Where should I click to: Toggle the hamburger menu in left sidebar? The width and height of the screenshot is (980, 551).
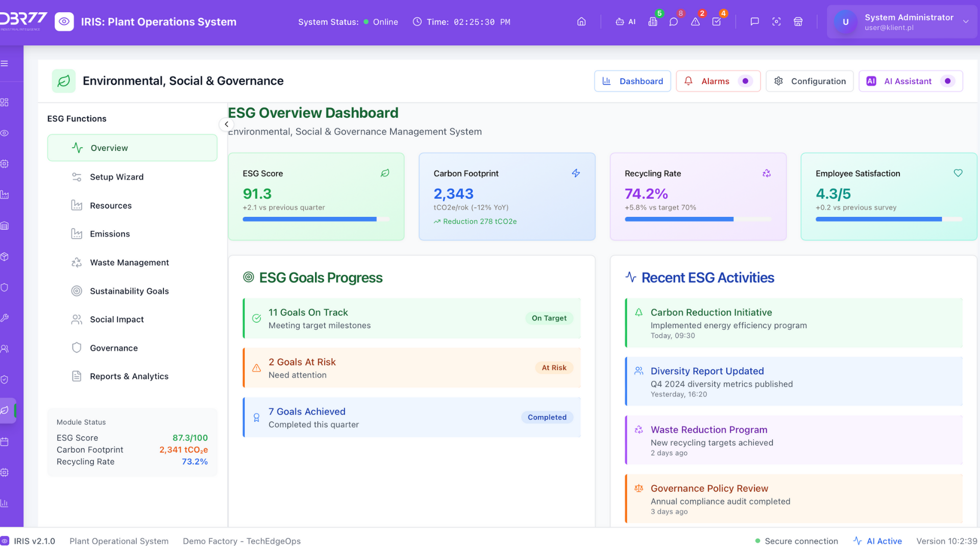point(5,64)
